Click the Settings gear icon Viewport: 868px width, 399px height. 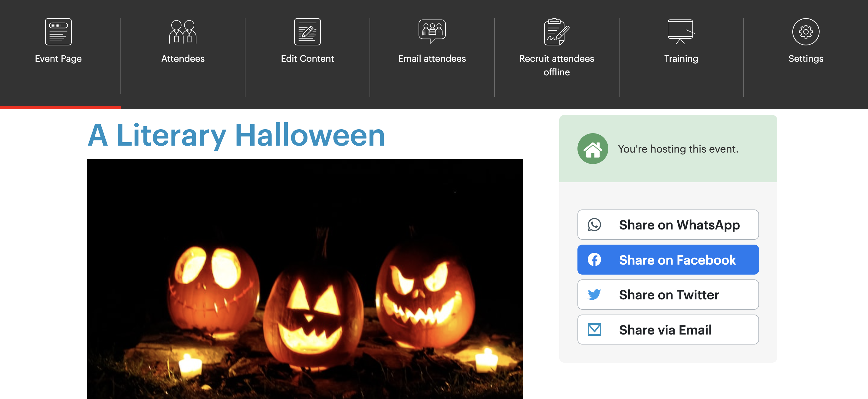click(806, 32)
